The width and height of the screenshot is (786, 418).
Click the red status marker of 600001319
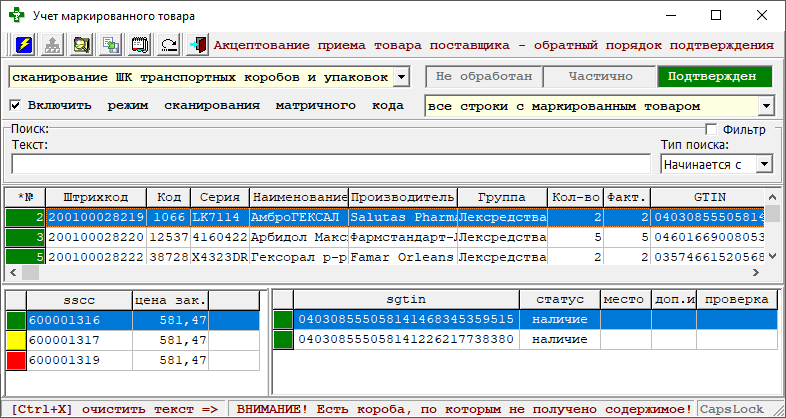click(x=16, y=360)
